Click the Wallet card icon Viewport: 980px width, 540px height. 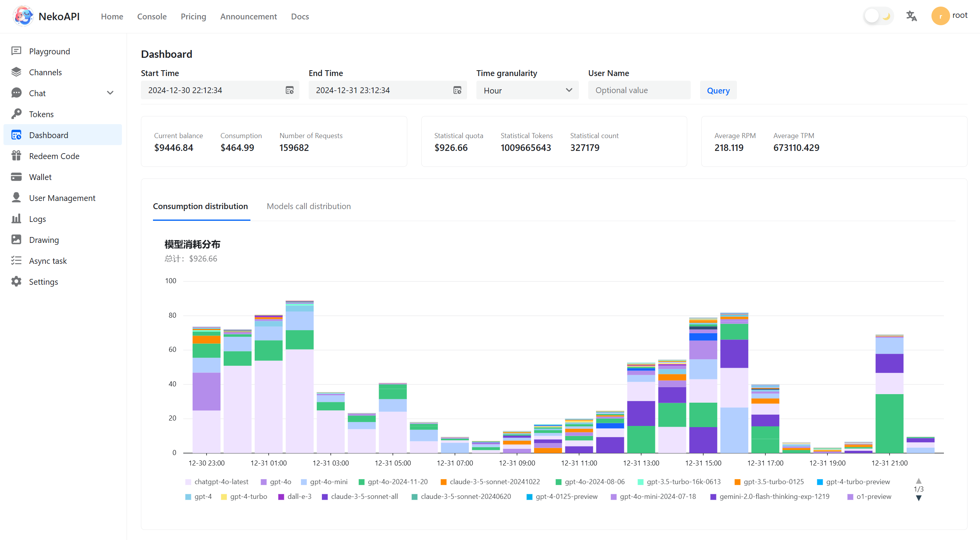pyautogui.click(x=16, y=177)
